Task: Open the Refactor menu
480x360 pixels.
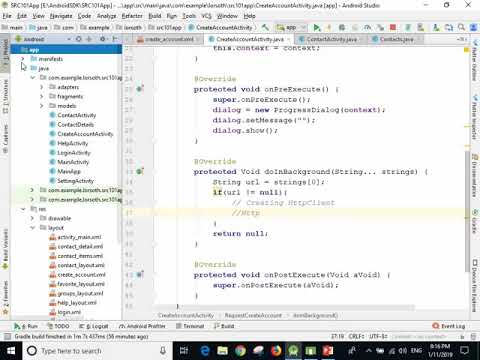Action: coord(132,16)
